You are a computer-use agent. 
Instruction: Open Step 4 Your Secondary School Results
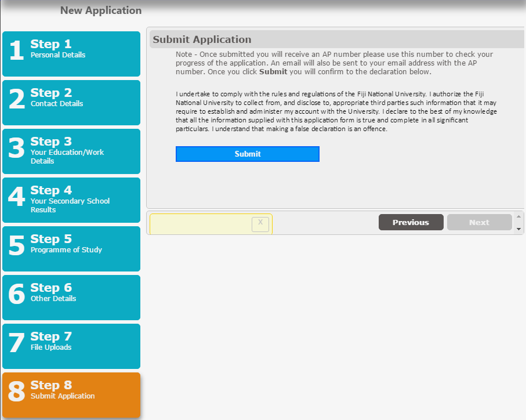(x=71, y=200)
